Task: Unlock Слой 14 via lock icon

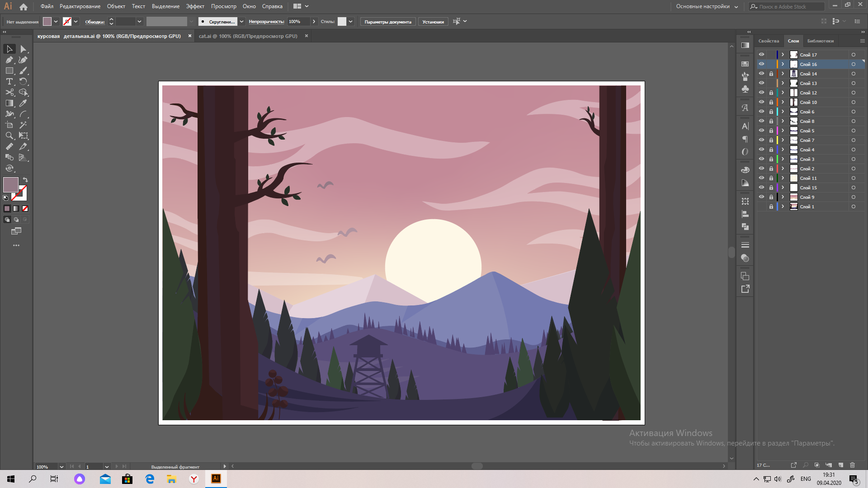Action: pyautogui.click(x=771, y=74)
